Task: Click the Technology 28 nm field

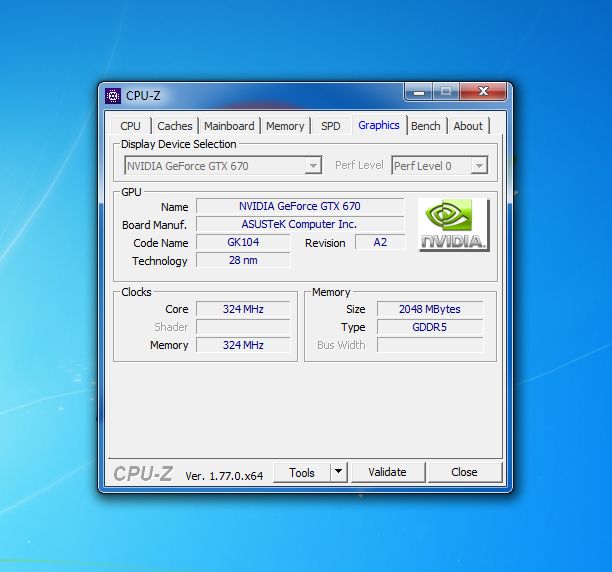Action: (243, 260)
